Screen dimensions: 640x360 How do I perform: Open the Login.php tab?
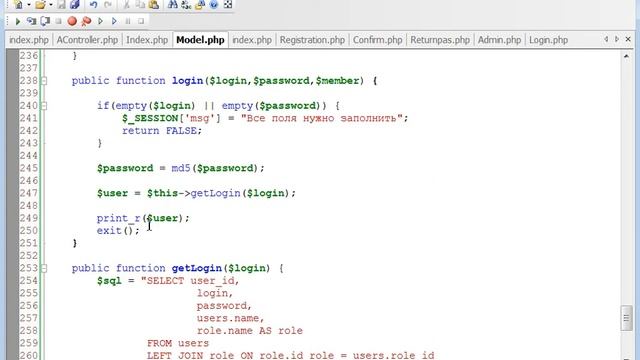549,40
